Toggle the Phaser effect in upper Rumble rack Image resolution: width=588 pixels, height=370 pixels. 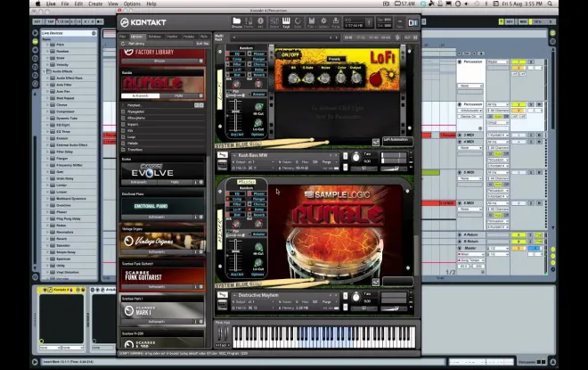[258, 53]
